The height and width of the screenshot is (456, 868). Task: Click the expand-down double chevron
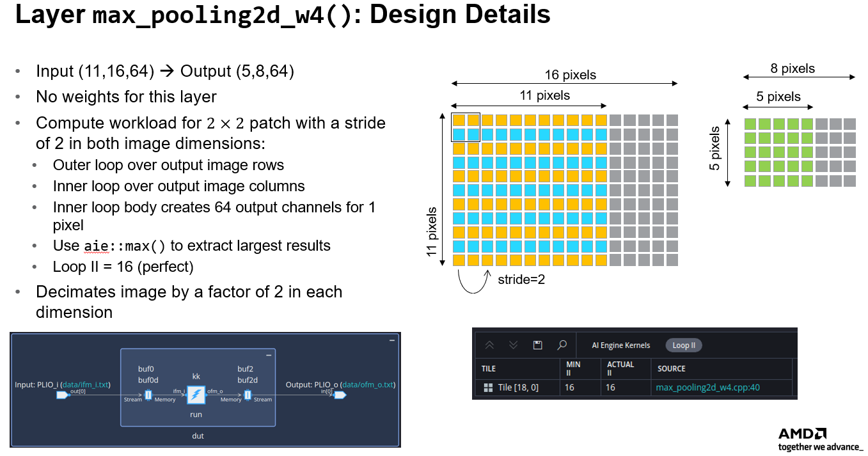(512, 345)
